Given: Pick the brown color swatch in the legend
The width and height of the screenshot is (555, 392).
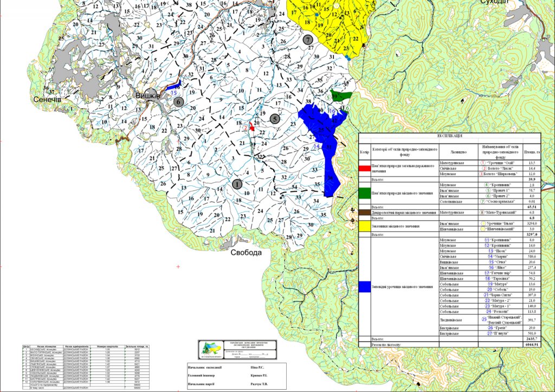Looking at the screenshot, I should (365, 212).
